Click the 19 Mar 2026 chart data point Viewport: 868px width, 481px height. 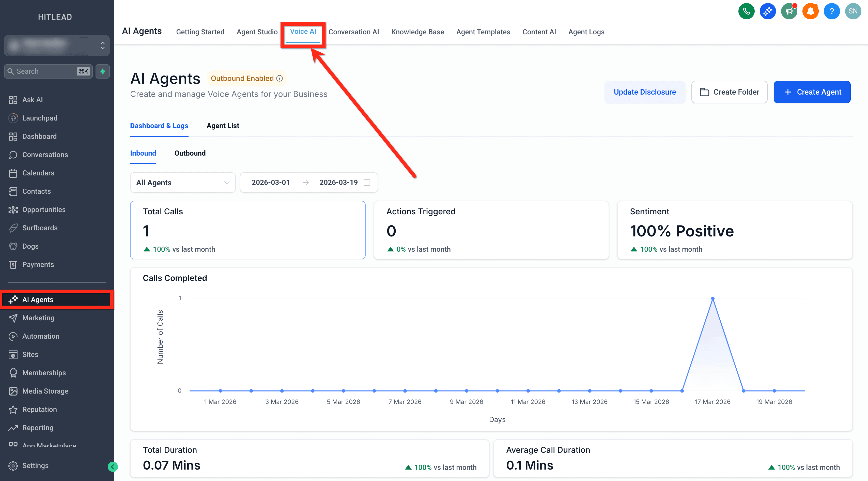pos(774,391)
